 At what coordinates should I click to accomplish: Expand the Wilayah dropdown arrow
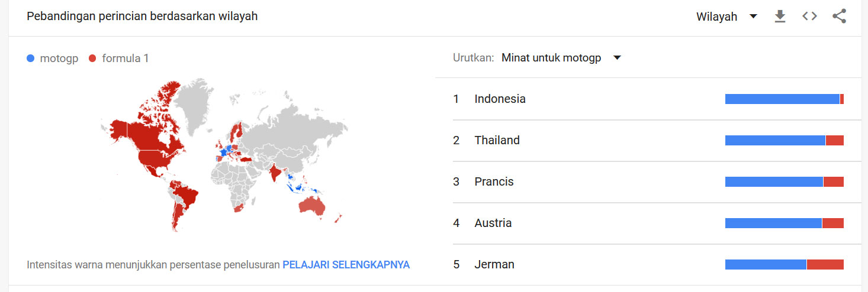[x=753, y=17]
